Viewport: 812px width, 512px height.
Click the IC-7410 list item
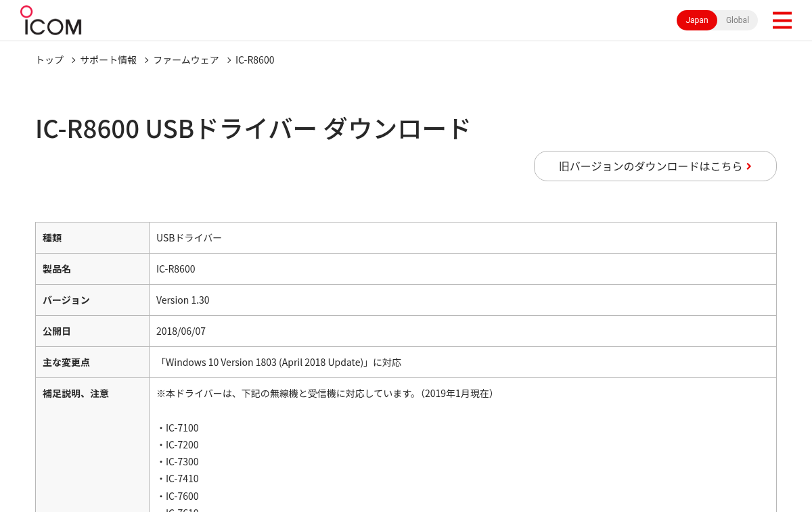(x=178, y=479)
